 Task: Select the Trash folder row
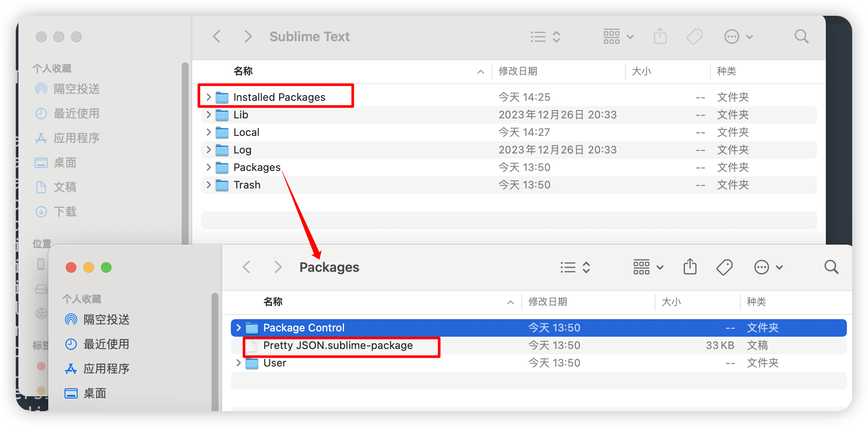click(509, 185)
